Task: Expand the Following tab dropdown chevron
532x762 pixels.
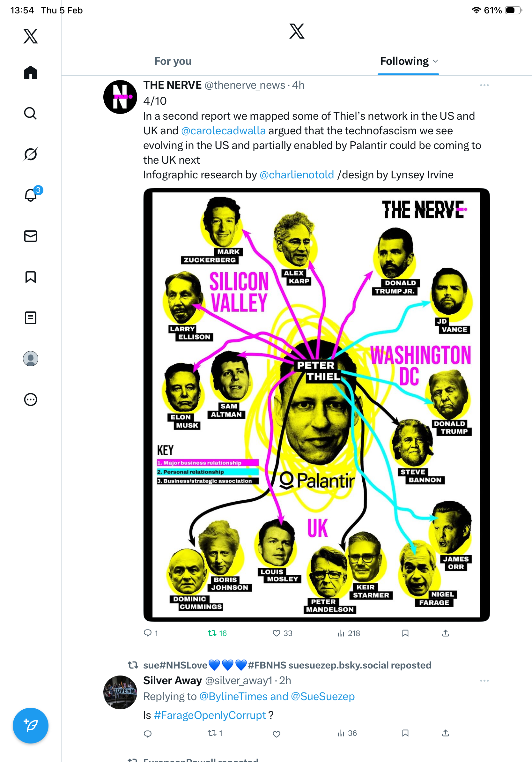Action: (435, 61)
